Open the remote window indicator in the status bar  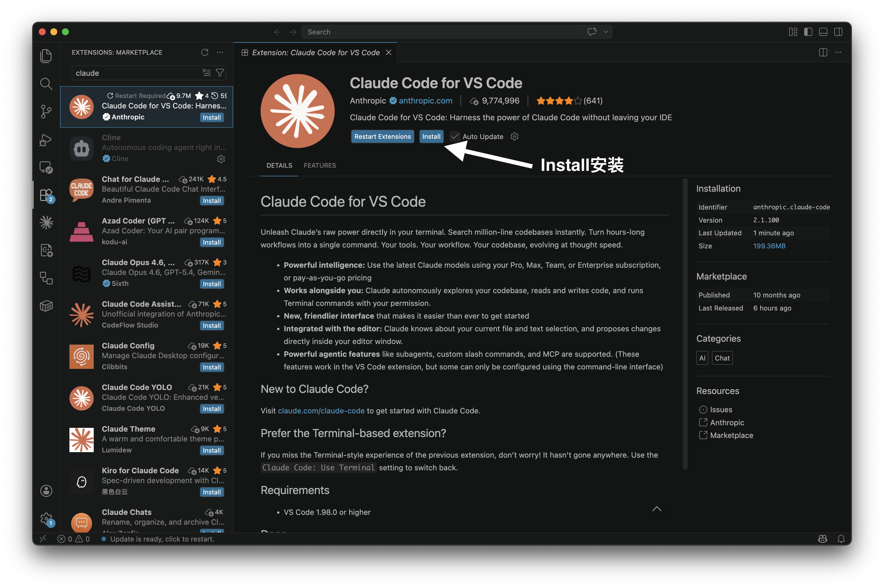click(43, 539)
